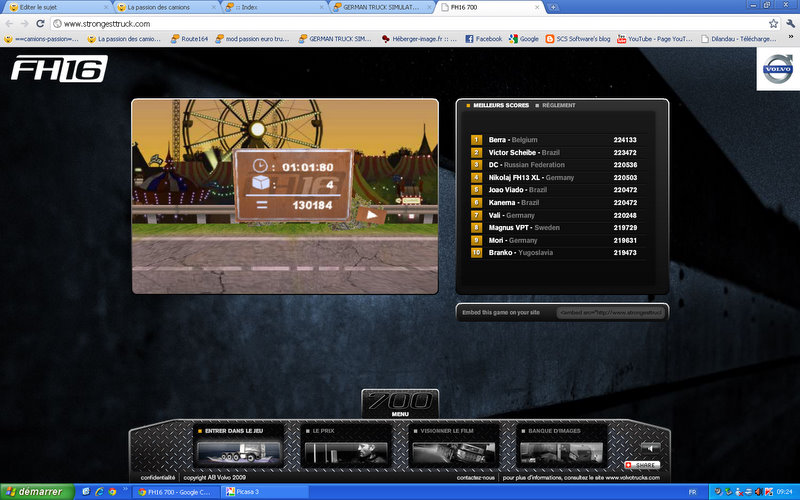Open the camions-passion bookmark
The width and height of the screenshot is (800, 500).
pos(41,39)
